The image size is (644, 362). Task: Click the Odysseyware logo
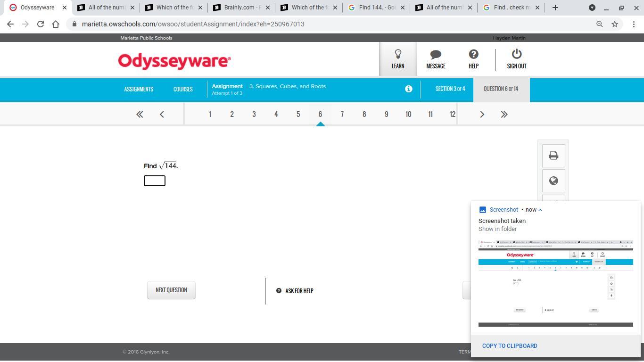pyautogui.click(x=174, y=61)
